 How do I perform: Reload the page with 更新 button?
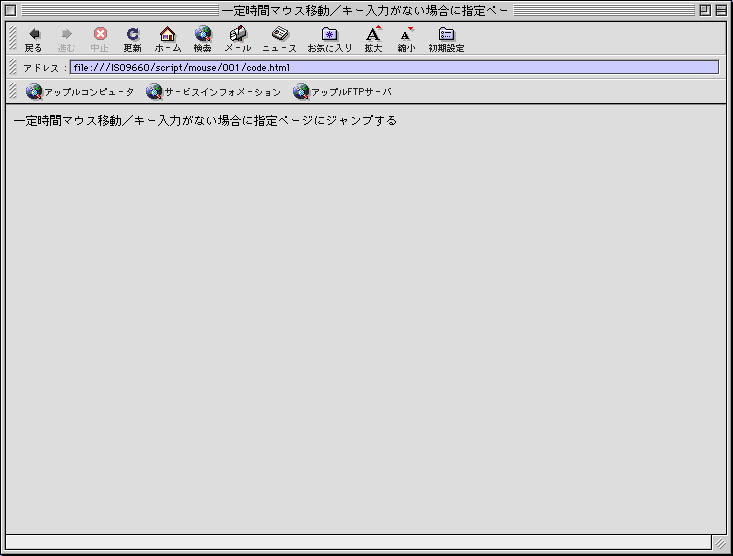tap(133, 39)
